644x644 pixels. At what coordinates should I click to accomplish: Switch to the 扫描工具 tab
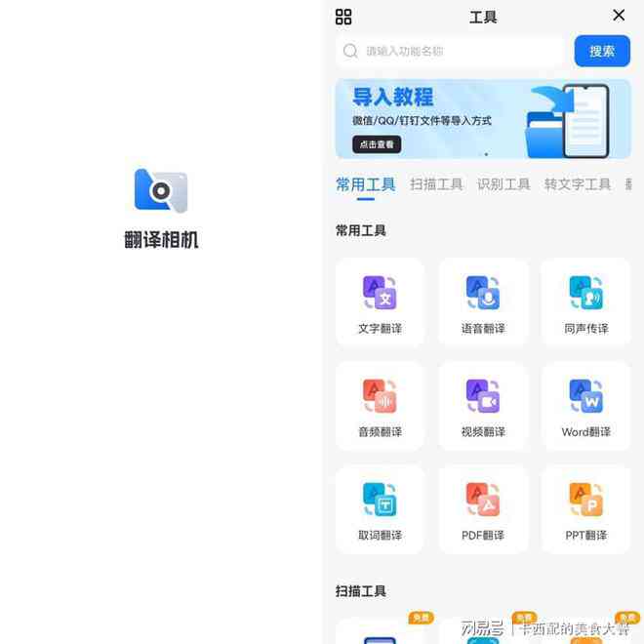coord(436,184)
